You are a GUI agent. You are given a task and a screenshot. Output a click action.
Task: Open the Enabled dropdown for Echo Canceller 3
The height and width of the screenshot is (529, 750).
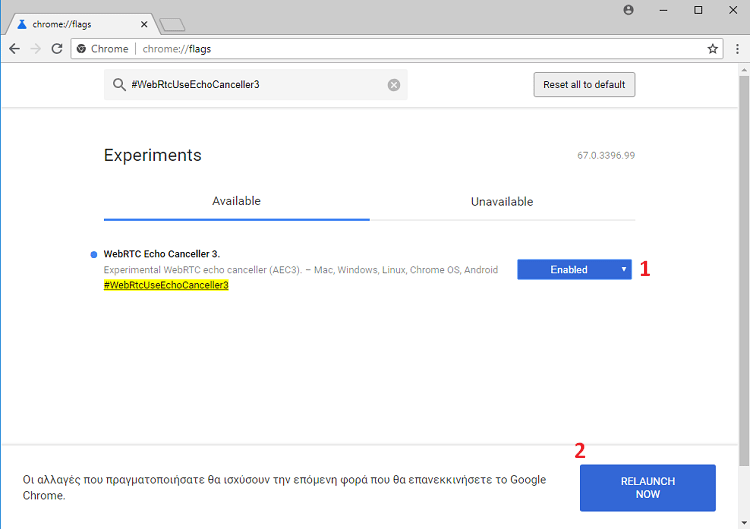pyautogui.click(x=574, y=269)
